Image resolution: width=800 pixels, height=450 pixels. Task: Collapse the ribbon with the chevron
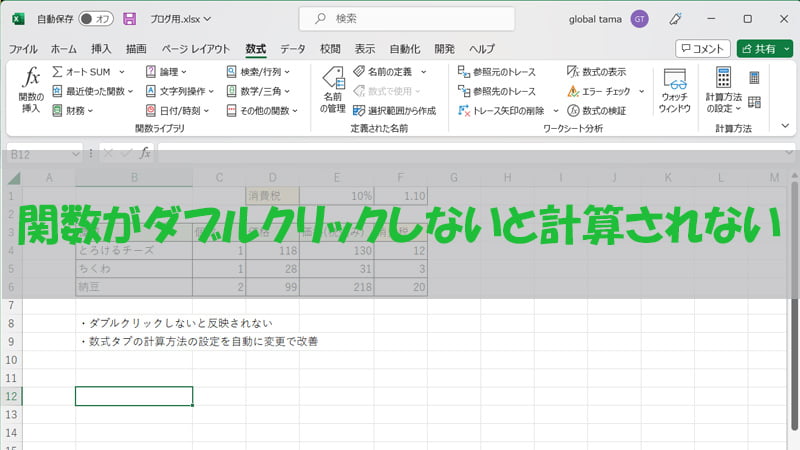click(x=784, y=126)
